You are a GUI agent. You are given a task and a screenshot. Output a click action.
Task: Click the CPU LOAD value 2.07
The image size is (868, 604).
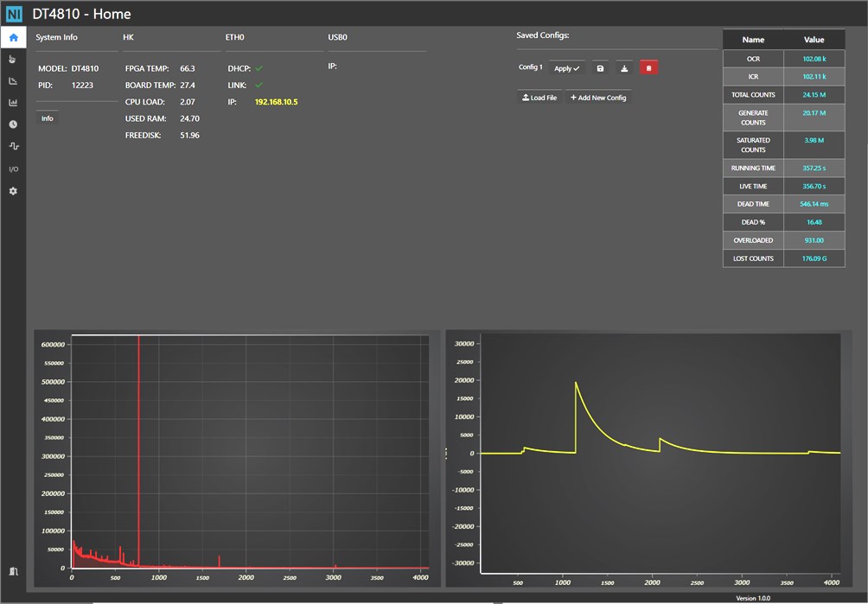click(x=188, y=102)
